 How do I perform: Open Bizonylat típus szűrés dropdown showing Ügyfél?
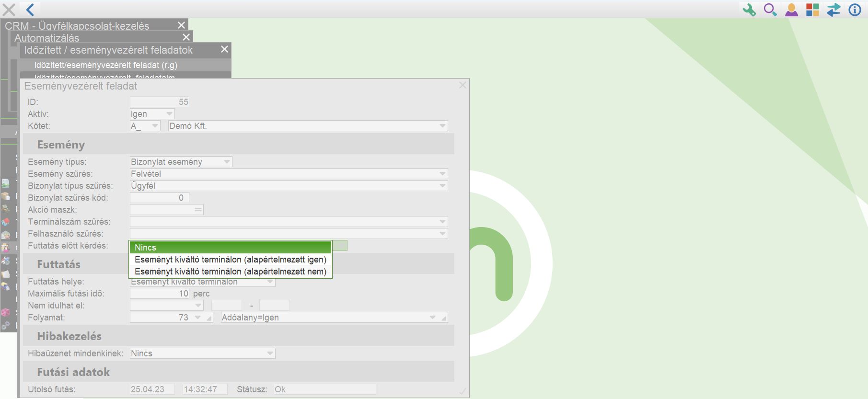pos(289,186)
